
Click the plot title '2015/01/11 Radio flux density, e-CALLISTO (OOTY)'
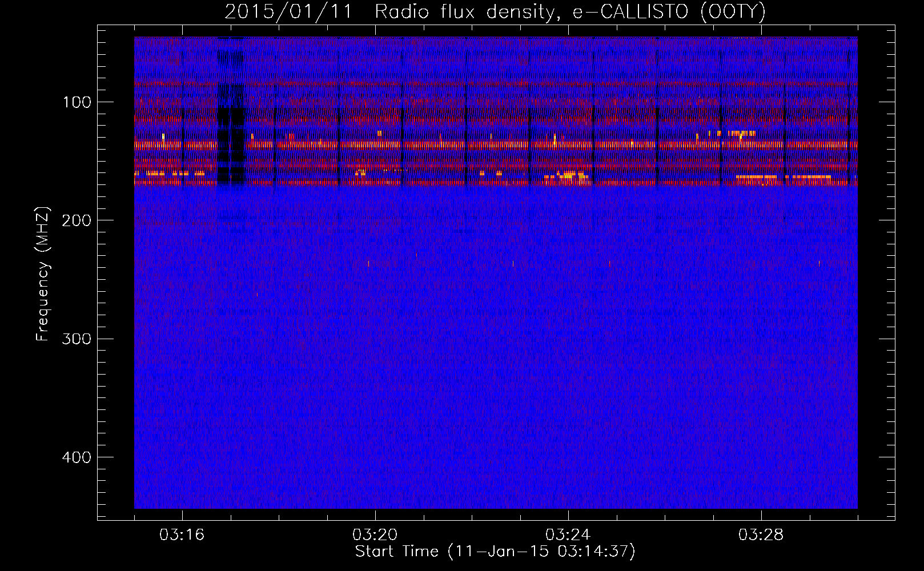coord(495,11)
